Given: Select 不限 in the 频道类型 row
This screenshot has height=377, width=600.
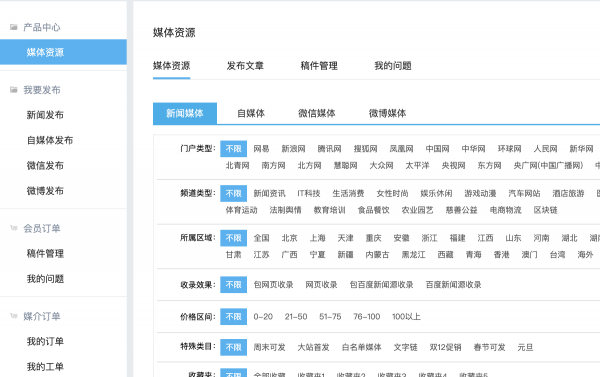Looking at the screenshot, I should pos(233,194).
